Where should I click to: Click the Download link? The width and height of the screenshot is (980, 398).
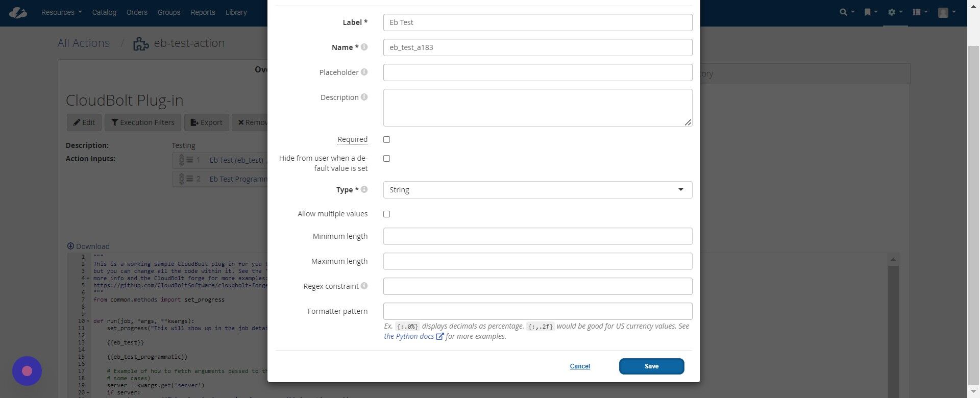coord(88,246)
